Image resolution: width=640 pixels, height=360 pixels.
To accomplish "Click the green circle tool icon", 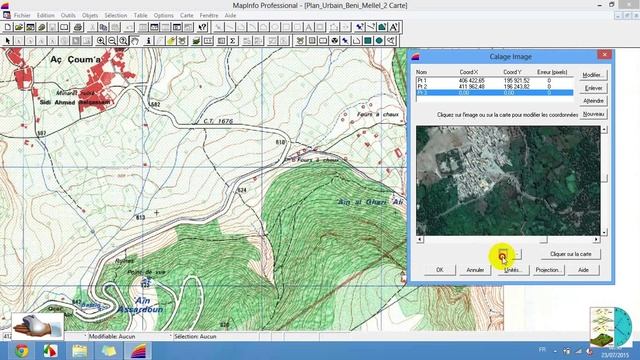I will click(379, 41).
